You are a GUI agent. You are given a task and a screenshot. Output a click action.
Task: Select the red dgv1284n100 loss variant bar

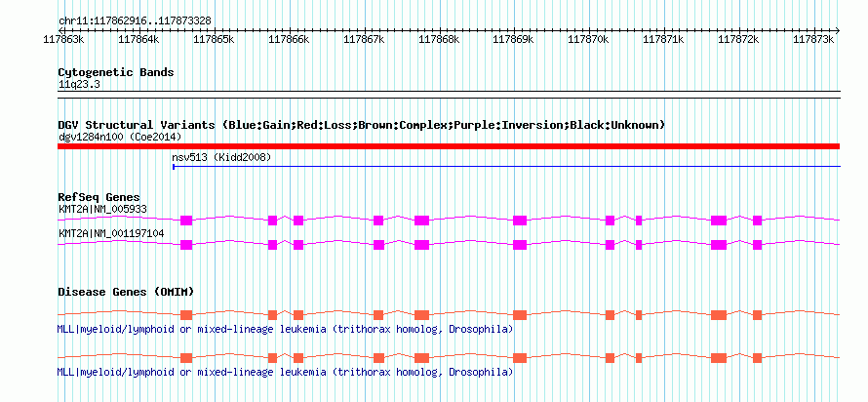point(449,146)
